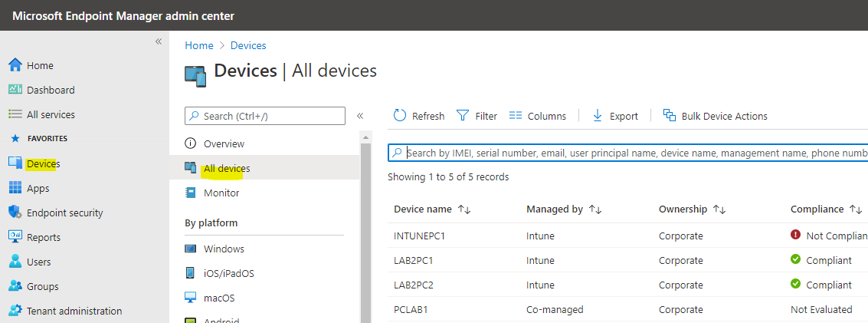Click the Endpoint security shield icon
Image resolution: width=868 pixels, height=323 pixels.
(15, 213)
